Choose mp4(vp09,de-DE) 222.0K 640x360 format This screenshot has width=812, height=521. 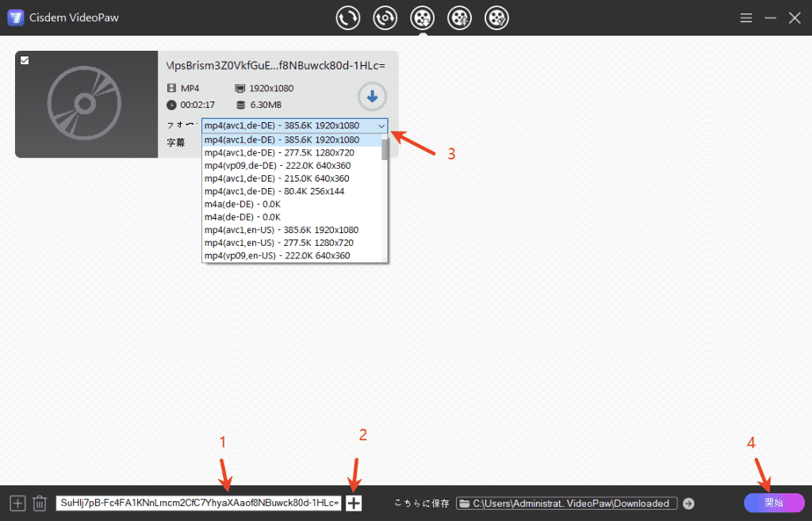(277, 165)
